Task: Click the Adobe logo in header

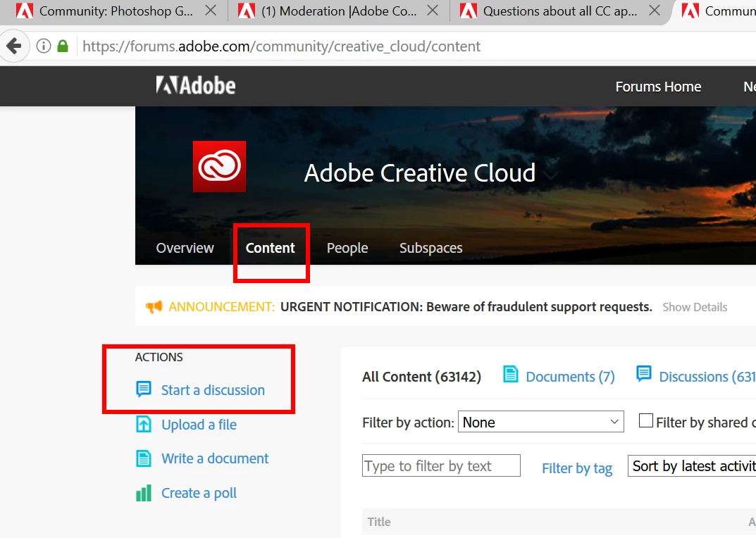Action: [196, 86]
